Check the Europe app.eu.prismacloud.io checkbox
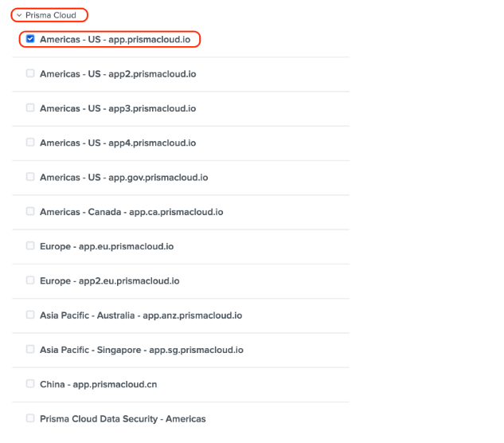The height and width of the screenshot is (443, 504). (30, 245)
